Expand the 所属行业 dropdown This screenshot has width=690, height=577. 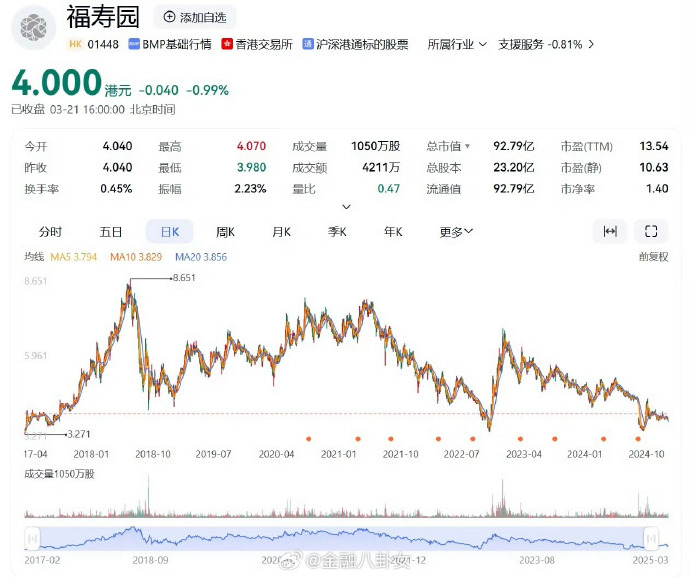[x=457, y=44]
